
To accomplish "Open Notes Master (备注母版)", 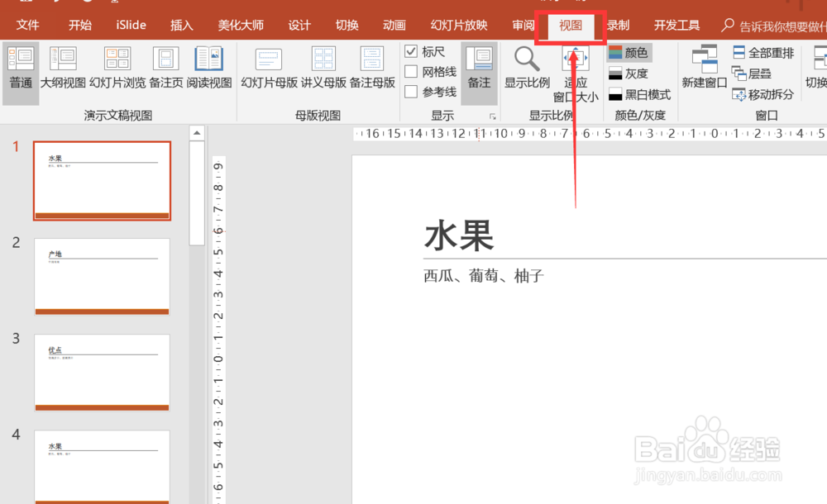I will (x=372, y=69).
